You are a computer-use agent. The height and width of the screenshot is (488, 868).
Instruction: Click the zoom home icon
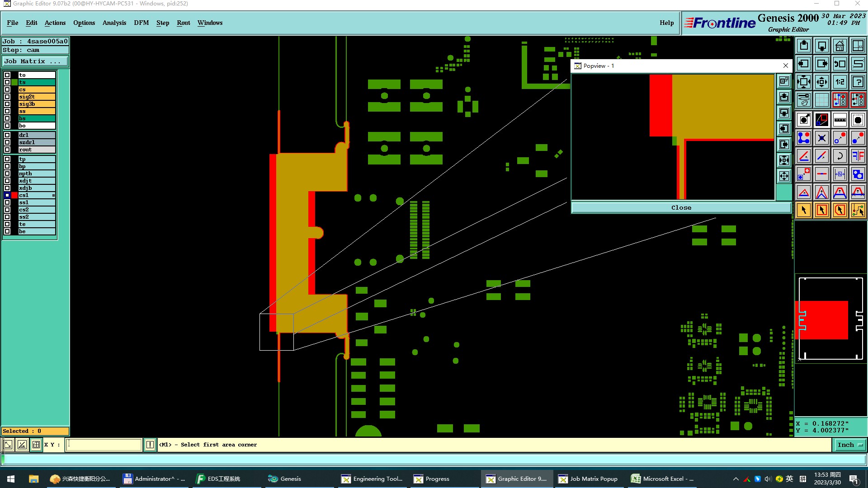[x=840, y=46]
